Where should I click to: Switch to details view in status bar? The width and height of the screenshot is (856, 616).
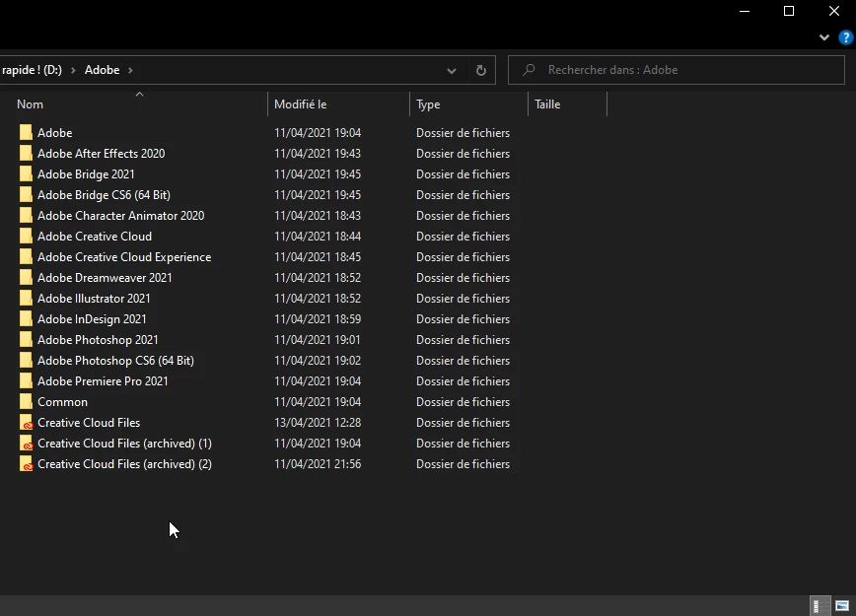click(819, 605)
